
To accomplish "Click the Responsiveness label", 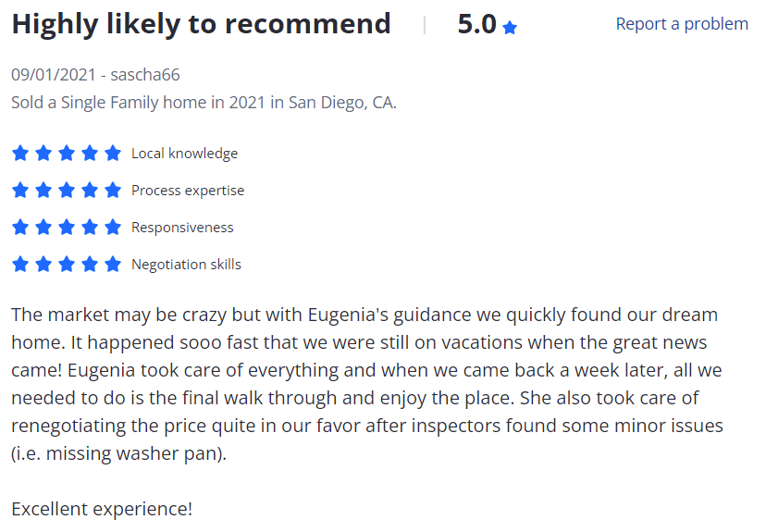I will 182,228.
